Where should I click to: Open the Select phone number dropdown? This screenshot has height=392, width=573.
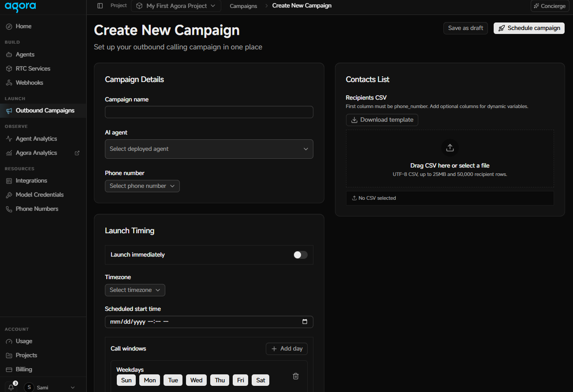[x=142, y=186]
